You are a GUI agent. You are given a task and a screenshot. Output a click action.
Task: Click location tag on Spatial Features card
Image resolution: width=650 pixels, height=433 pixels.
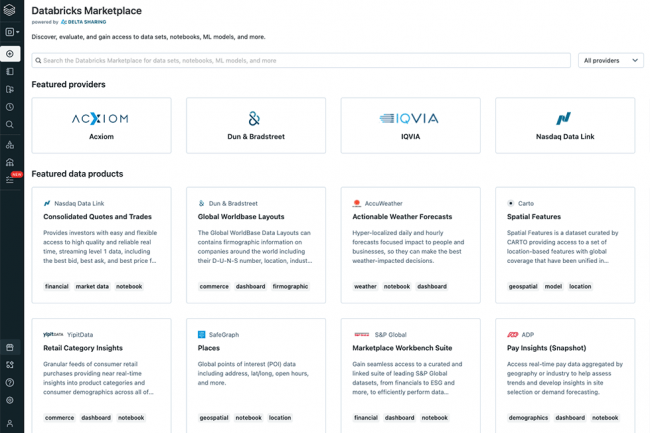point(580,286)
